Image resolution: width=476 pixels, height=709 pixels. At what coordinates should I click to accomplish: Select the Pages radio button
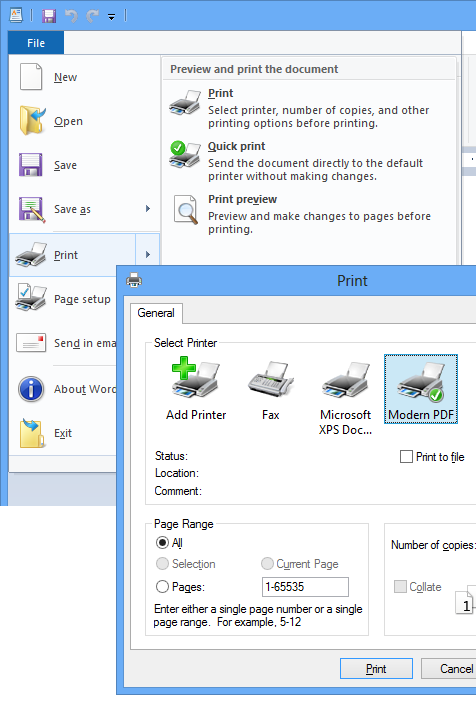coord(162,586)
